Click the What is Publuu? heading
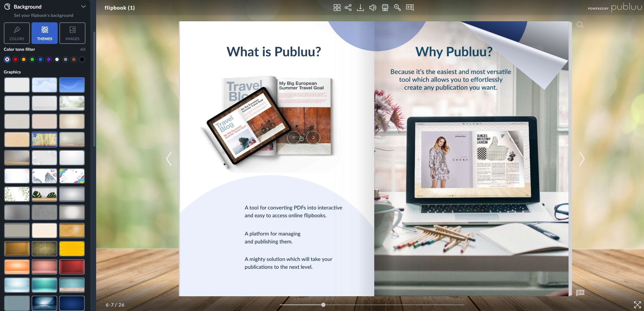 coord(274,52)
